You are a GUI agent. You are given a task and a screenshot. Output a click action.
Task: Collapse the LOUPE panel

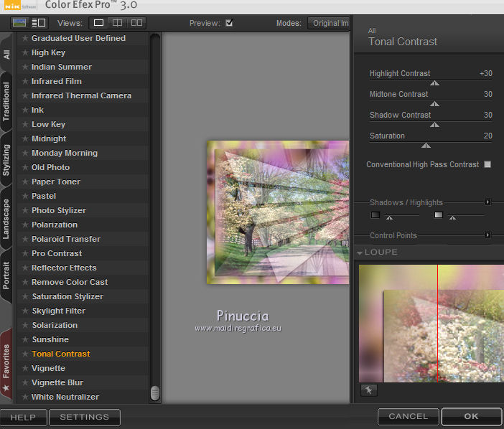point(360,253)
